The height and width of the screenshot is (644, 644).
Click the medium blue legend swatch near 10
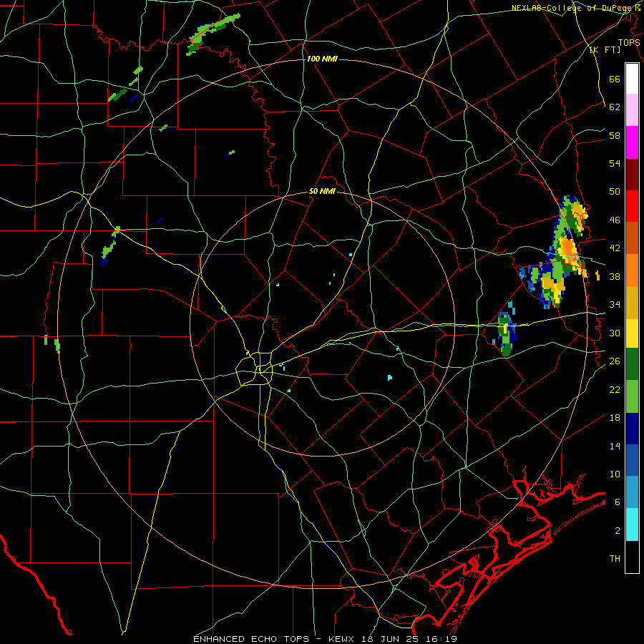click(632, 460)
